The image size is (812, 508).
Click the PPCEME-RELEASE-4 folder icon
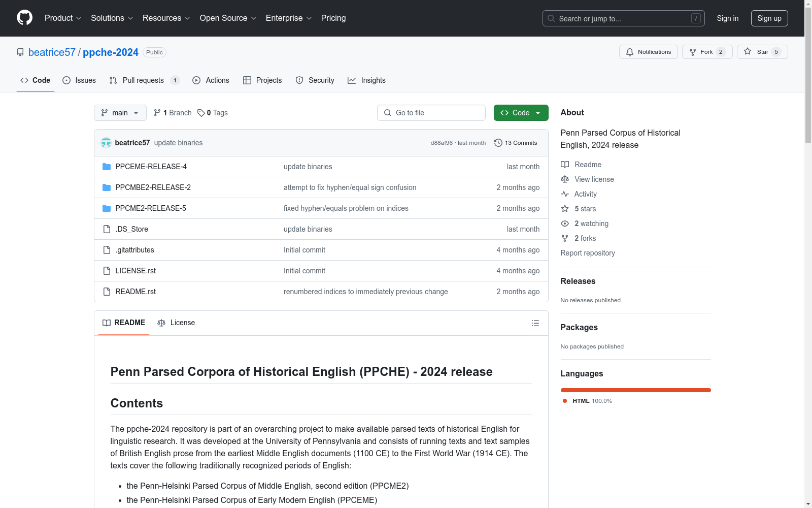(107, 167)
